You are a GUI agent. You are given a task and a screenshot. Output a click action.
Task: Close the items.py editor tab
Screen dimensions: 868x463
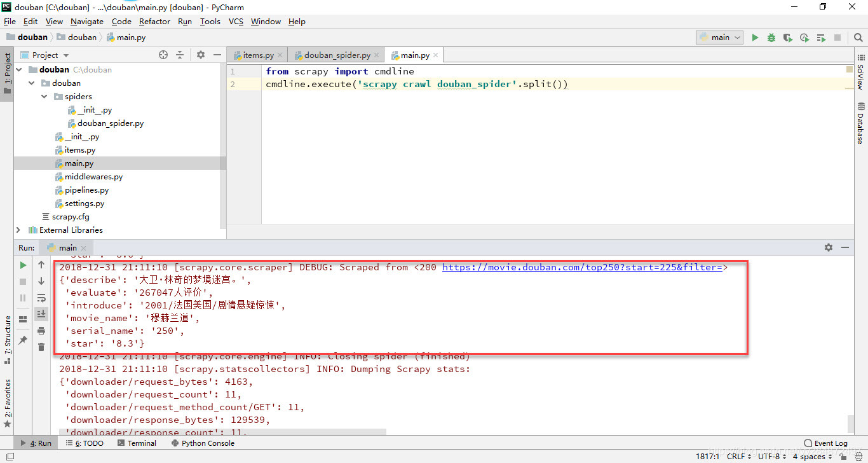click(280, 55)
